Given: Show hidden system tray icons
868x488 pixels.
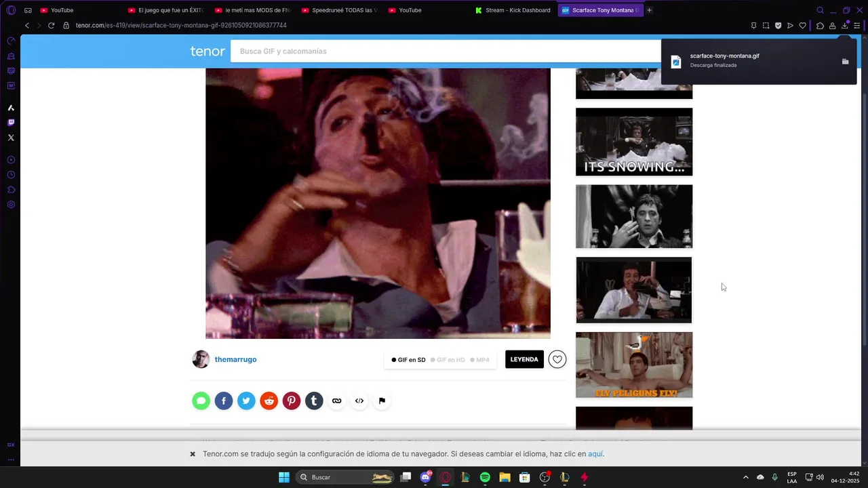Looking at the screenshot, I should (745, 477).
